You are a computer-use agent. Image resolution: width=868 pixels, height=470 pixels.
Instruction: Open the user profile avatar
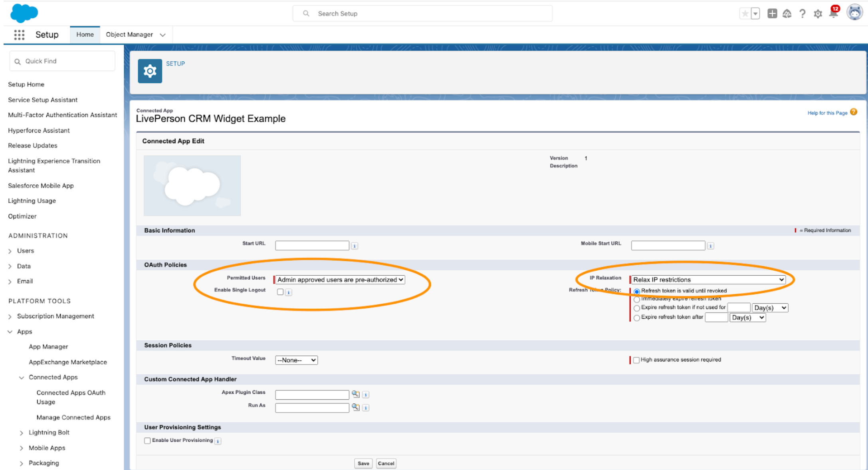click(854, 13)
